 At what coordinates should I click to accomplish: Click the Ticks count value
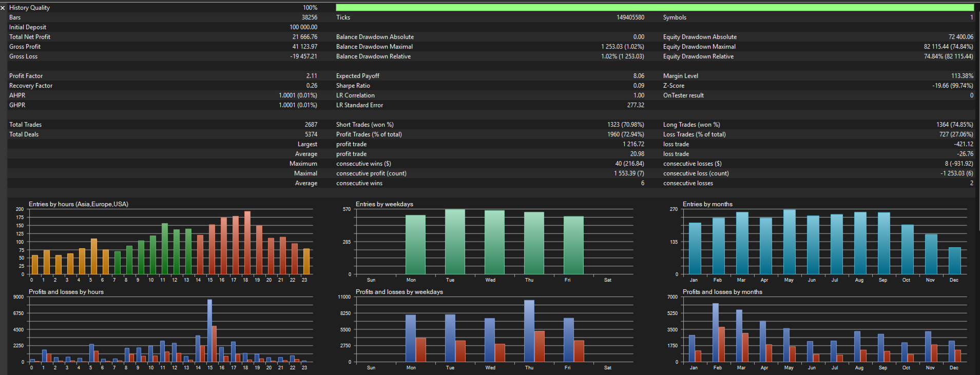click(x=630, y=17)
